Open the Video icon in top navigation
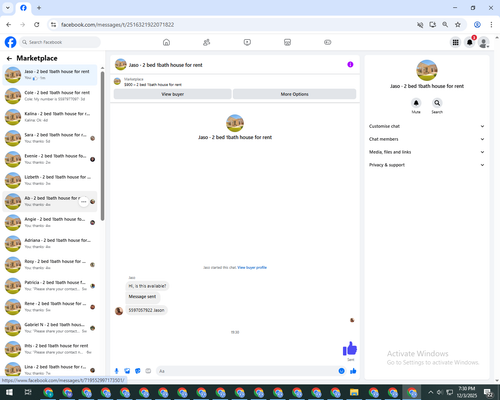500x400 pixels. click(247, 42)
